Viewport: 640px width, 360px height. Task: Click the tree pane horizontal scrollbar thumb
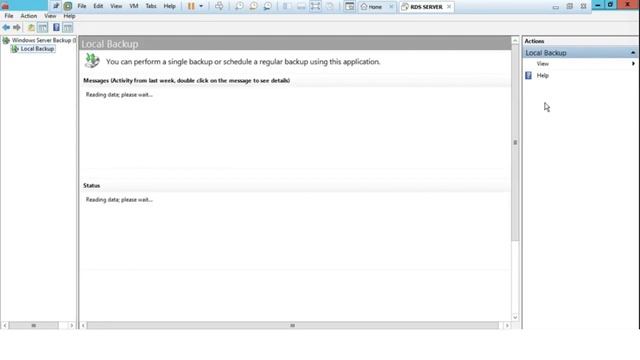pyautogui.click(x=33, y=325)
